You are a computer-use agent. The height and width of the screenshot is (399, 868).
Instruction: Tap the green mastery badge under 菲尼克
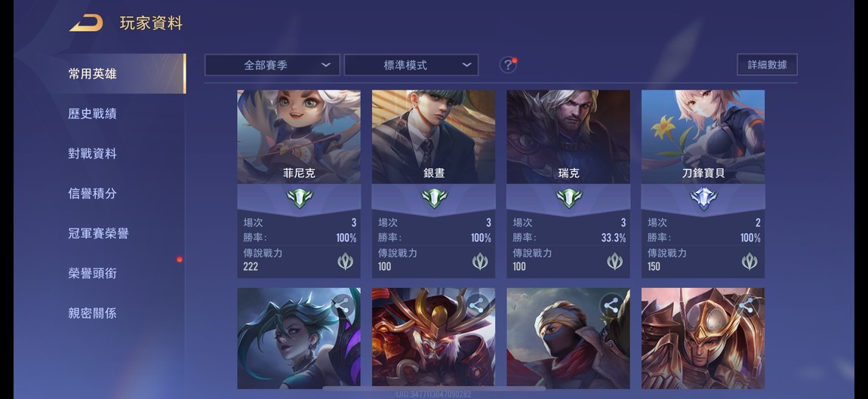click(300, 198)
